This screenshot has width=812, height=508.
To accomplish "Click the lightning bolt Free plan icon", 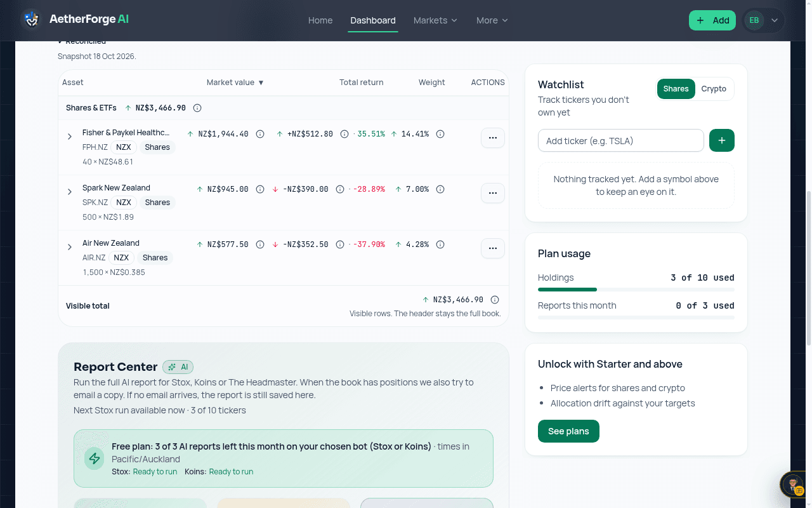I will (95, 458).
